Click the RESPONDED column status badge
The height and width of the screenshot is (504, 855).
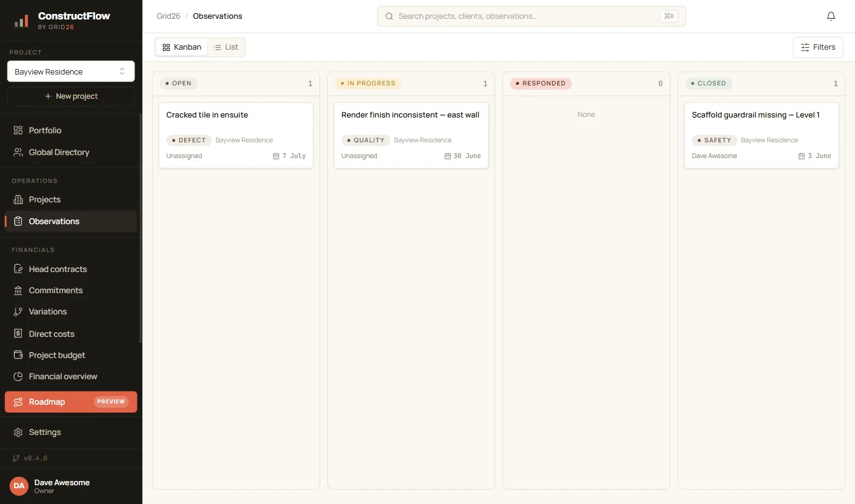point(541,84)
